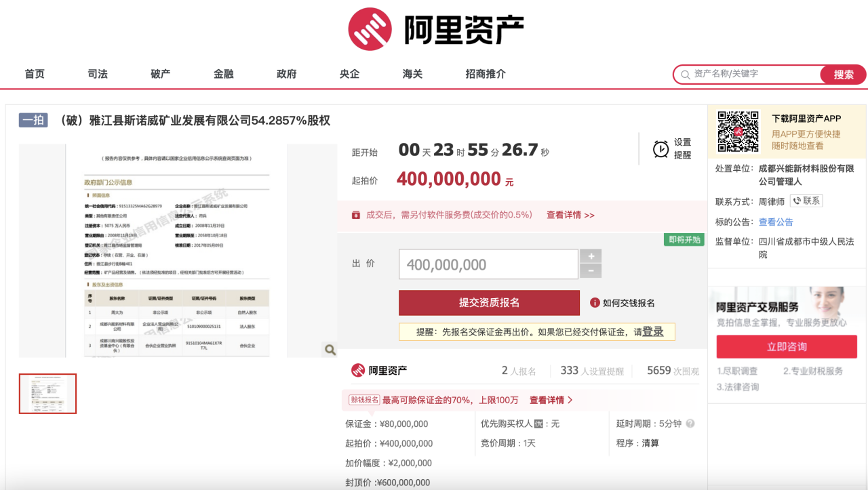Click the 立即咨询 consult button
The width and height of the screenshot is (868, 490).
click(787, 346)
